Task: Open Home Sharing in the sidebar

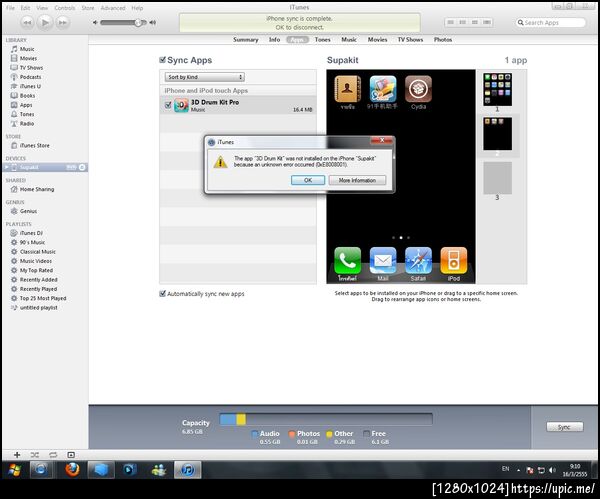Action: [x=37, y=189]
